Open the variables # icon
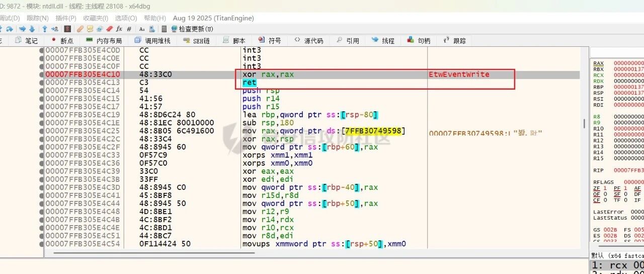This screenshot has height=274, width=644. click(129, 29)
